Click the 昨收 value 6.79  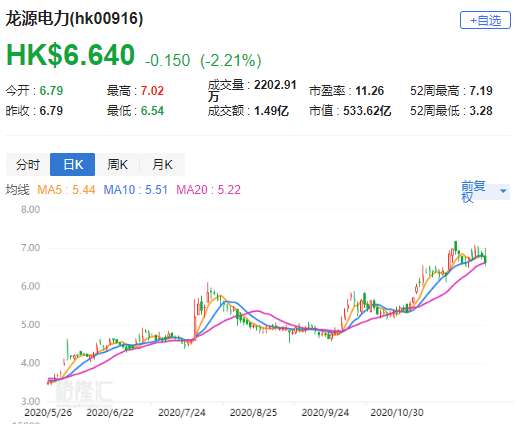coord(51,111)
